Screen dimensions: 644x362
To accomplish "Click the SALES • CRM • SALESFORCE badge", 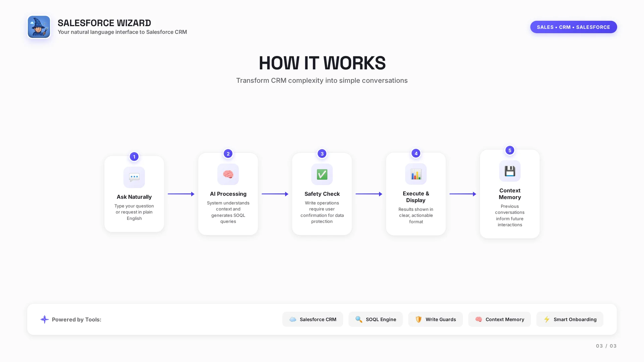I will (x=574, y=27).
